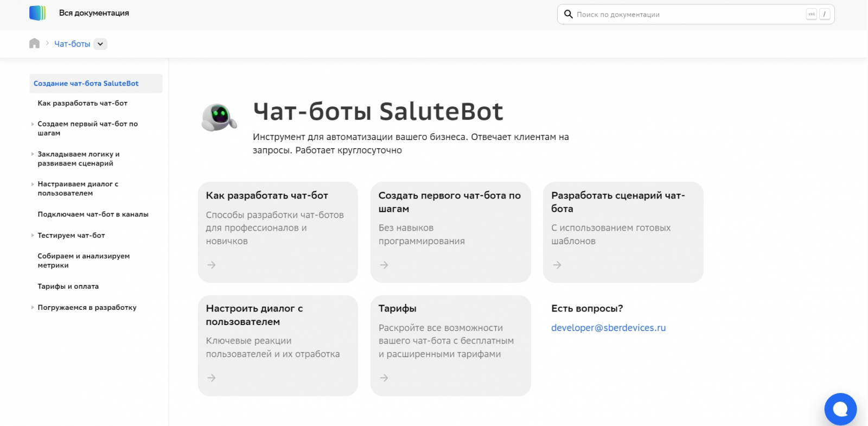Click arrow in 'Тарифы' card
Viewport: 868px width, 426px height.
click(384, 378)
